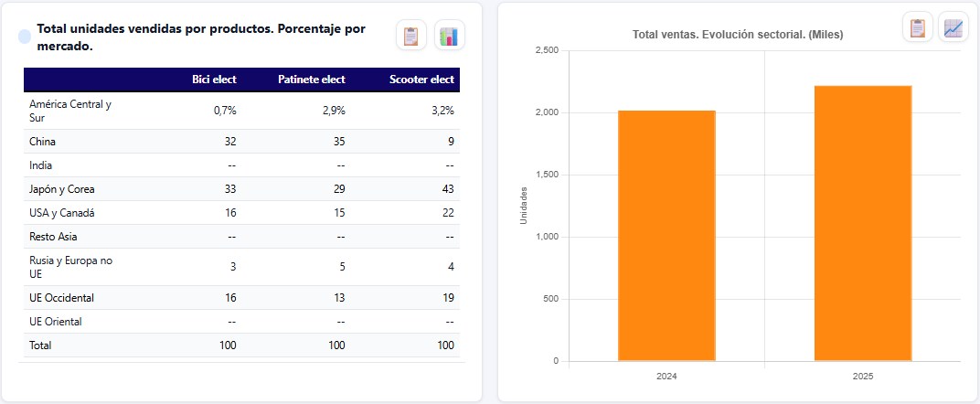Screen dimensions: 980x404
Task: Select USA y Canadá Scooter elect value 22
Action: [x=448, y=213]
